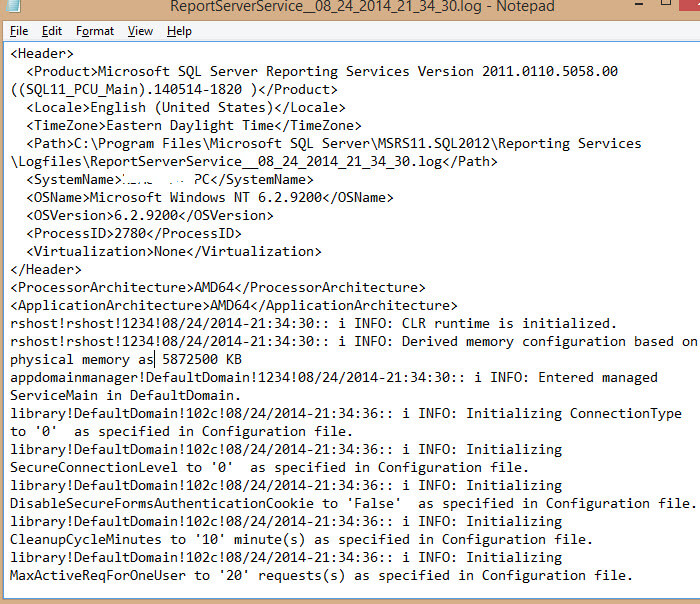Click the OSVersion 6.2.9200 line
Image resolution: width=700 pixels, height=604 pixels.
point(150,216)
